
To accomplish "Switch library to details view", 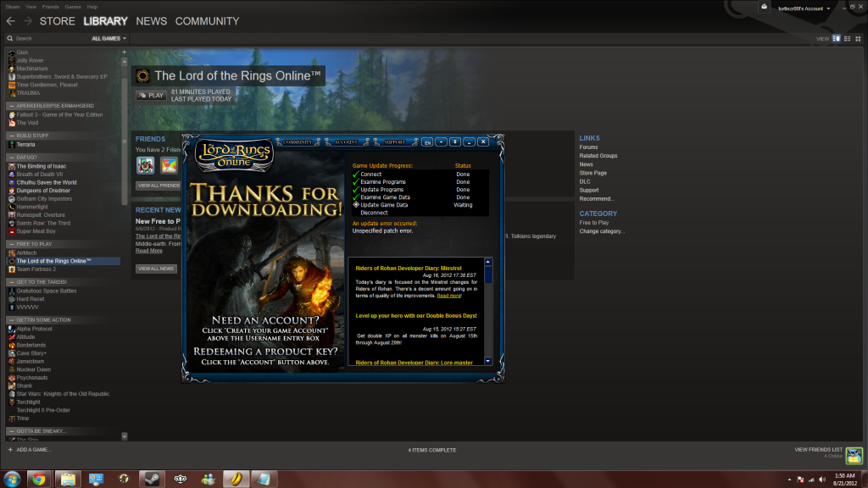I will pos(836,39).
